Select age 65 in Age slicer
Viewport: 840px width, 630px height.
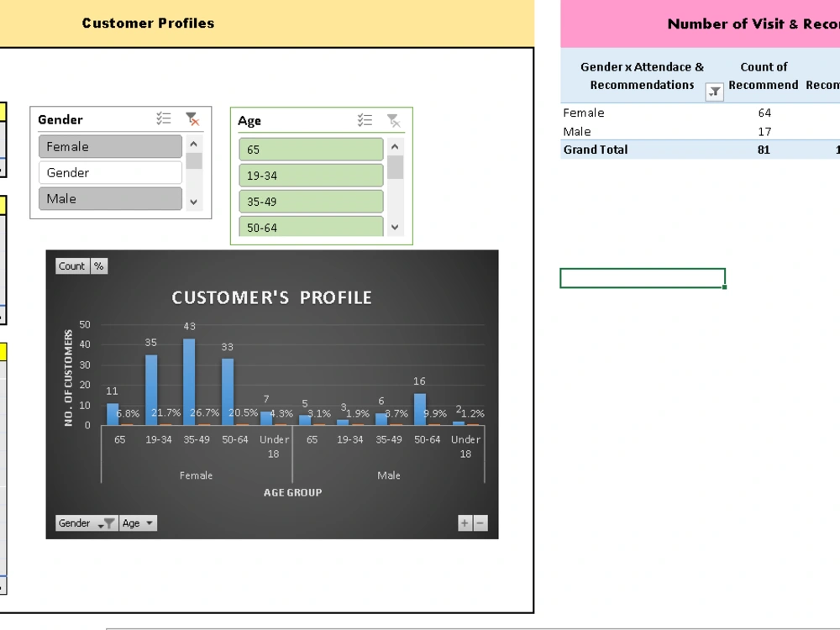[312, 150]
